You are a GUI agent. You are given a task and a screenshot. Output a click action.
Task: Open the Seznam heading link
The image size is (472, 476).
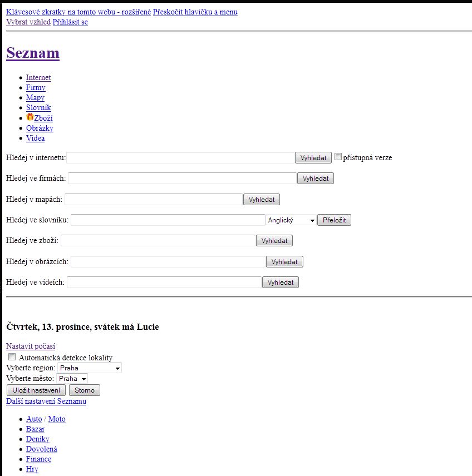33,53
